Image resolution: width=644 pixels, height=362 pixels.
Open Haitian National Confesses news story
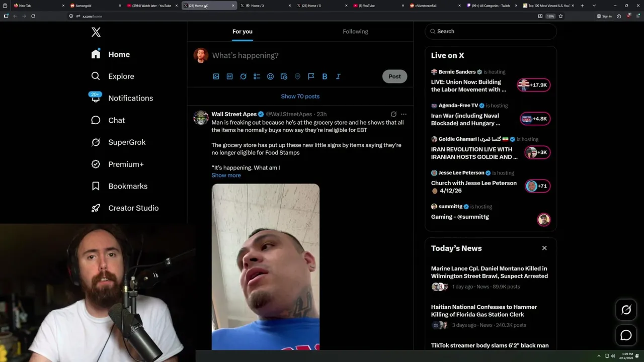tap(484, 311)
